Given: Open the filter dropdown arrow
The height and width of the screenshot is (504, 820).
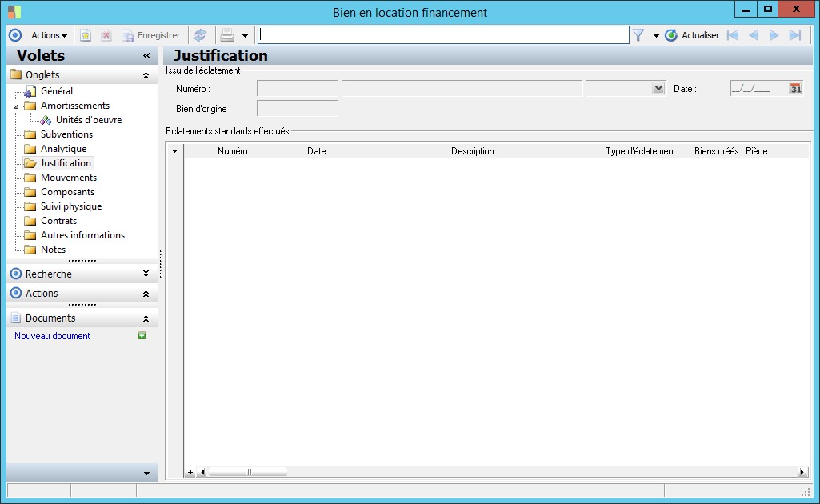Looking at the screenshot, I should pos(656,35).
